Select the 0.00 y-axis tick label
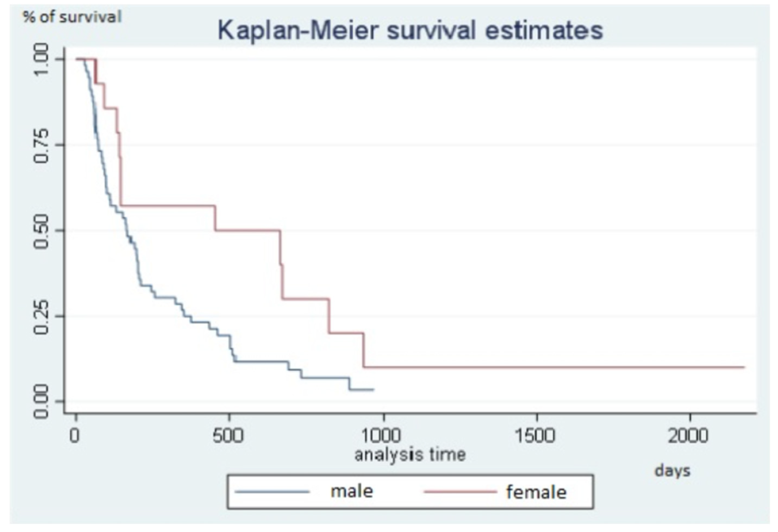Screen dimensions: 778x532 coord(42,401)
